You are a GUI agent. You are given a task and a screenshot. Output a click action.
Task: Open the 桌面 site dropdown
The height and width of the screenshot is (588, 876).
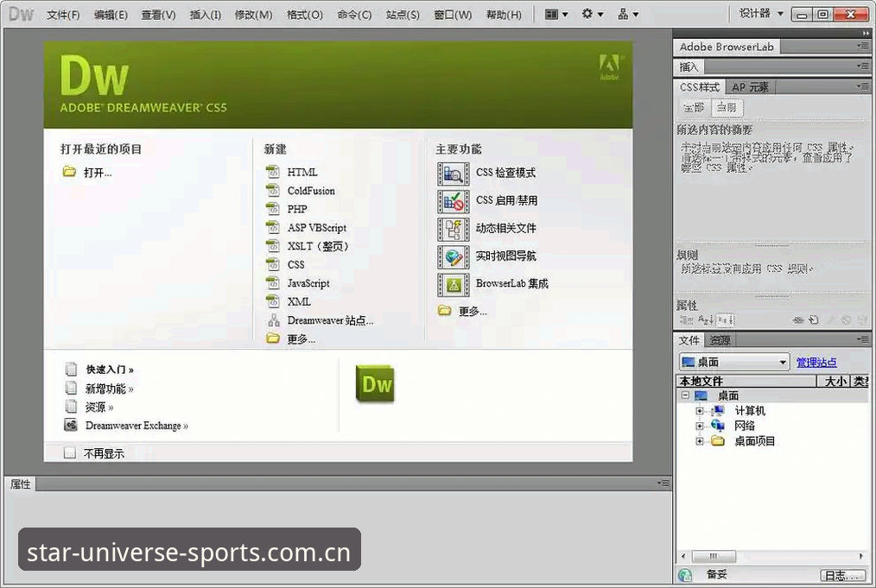(x=734, y=363)
